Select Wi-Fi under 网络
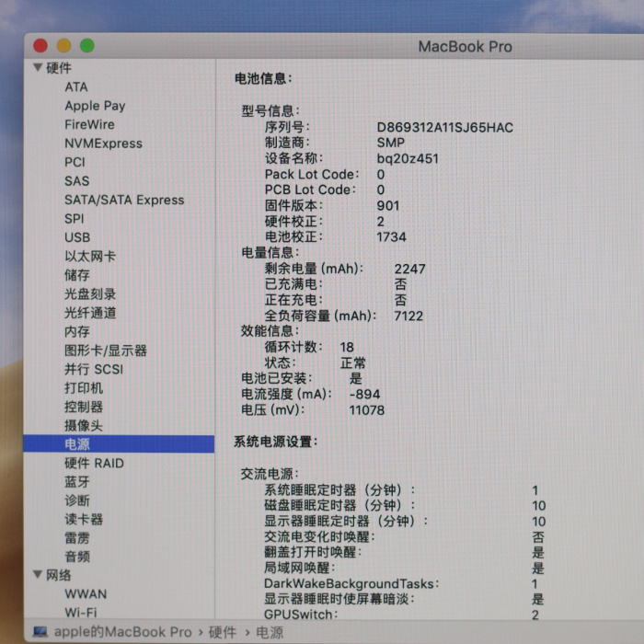 81,613
